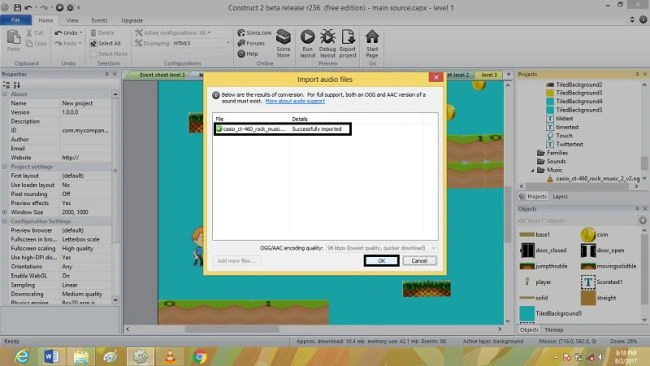650x366 pixels.
Task: Select the Sounds folder in Projects
Action: click(552, 162)
